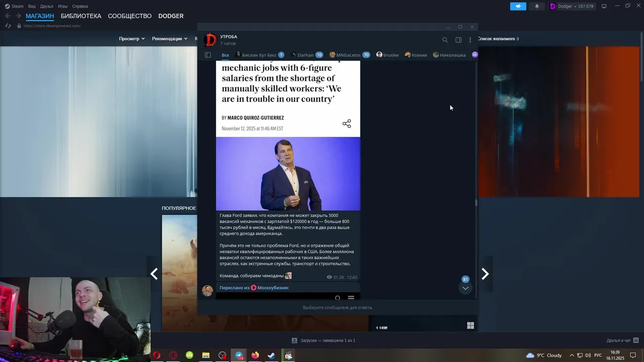The height and width of the screenshot is (362, 644).
Task: Open Dodger account dropdown in Steam
Action: tap(572, 6)
